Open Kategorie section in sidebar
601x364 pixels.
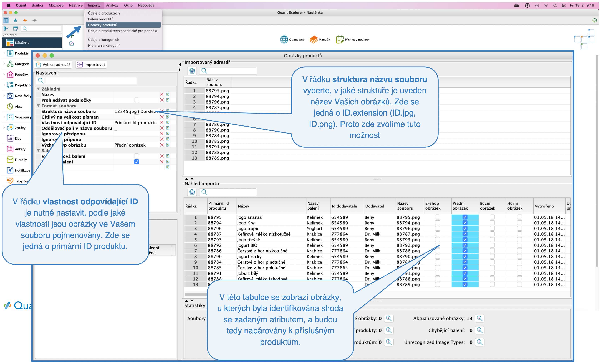pos(18,64)
